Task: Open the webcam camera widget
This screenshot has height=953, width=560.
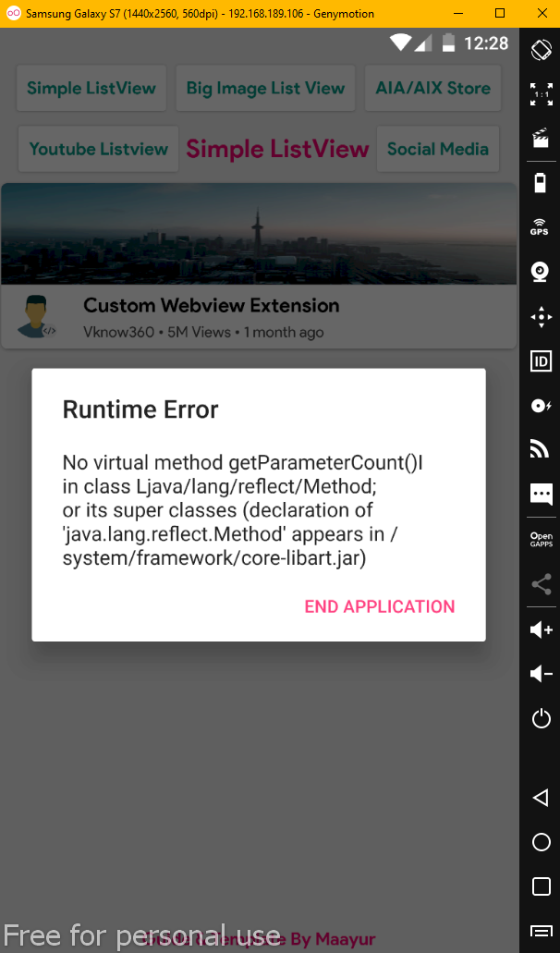Action: coord(541,271)
